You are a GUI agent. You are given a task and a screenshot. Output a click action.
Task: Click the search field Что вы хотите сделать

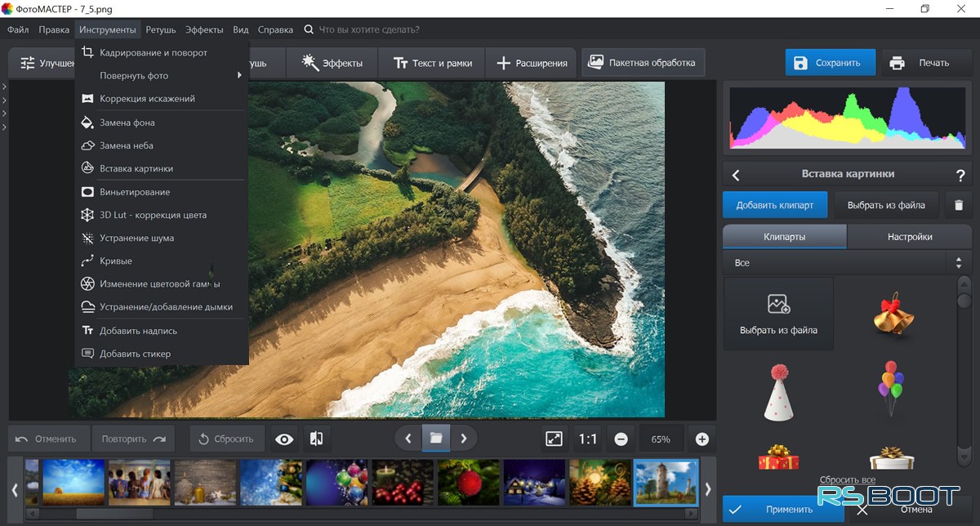coord(369,29)
